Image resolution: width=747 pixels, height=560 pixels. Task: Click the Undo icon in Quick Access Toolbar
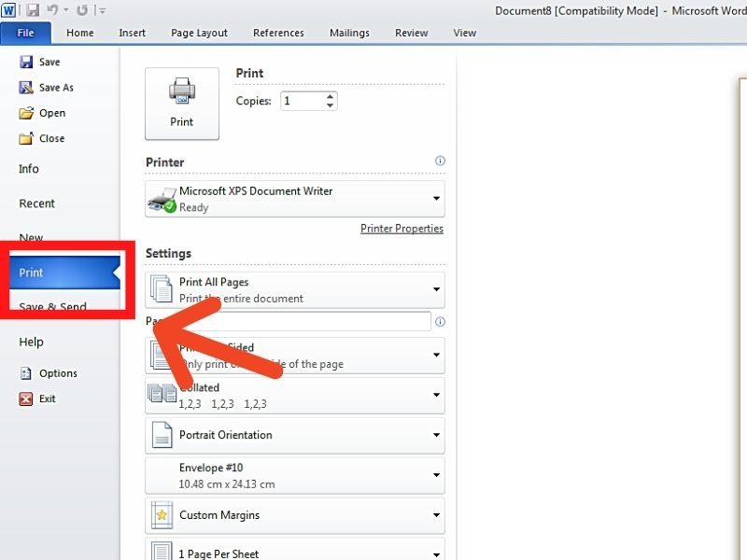click(x=53, y=10)
